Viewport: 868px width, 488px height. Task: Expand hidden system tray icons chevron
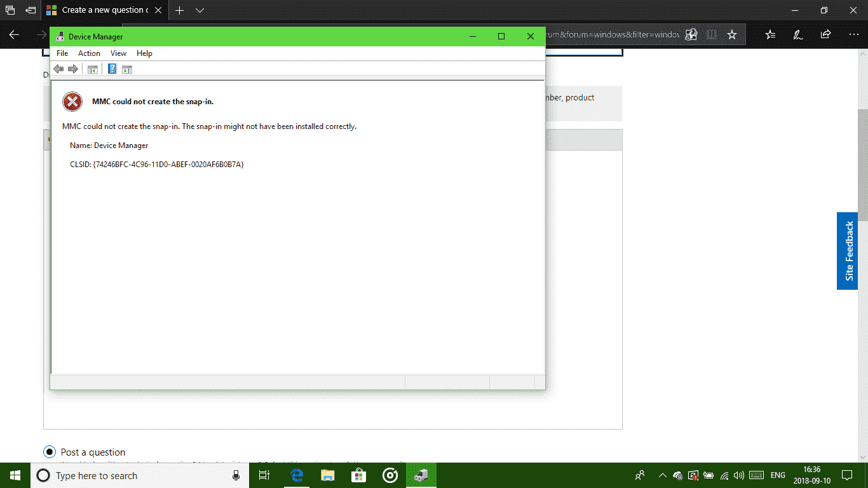tap(663, 475)
